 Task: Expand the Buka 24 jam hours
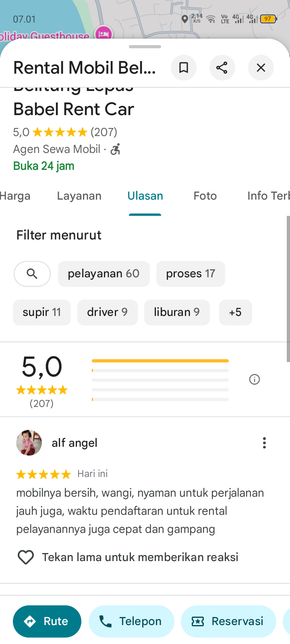[44, 166]
